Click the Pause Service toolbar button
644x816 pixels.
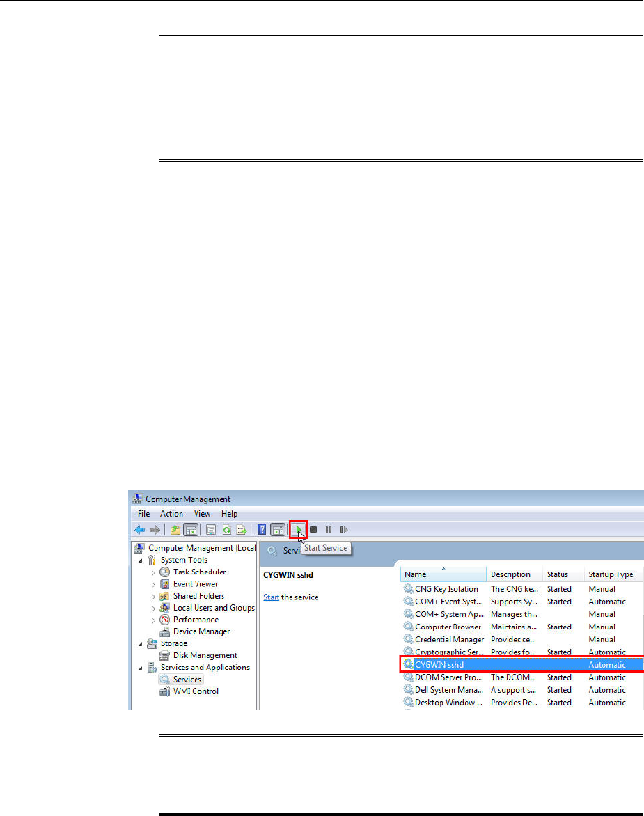click(328, 530)
